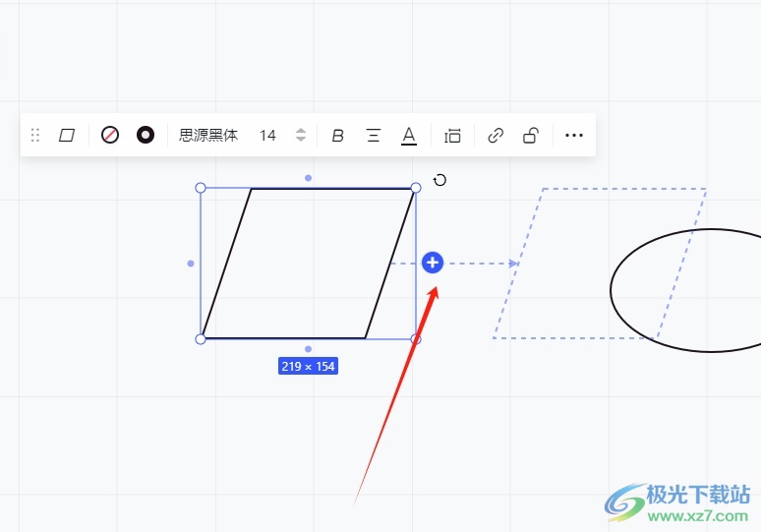Click the rotate handle near the shape
This screenshot has width=761, height=532.
tap(439, 180)
